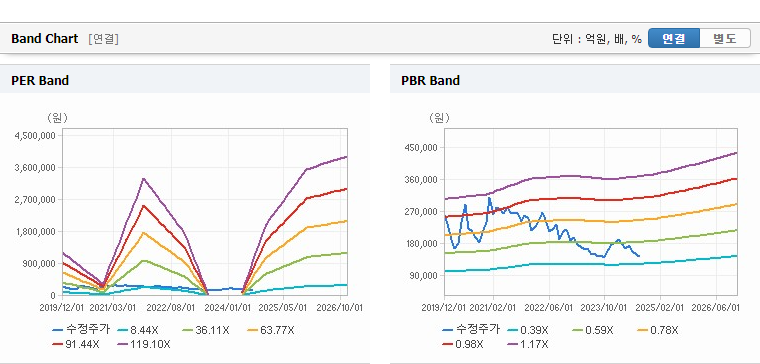This screenshot has height=364, width=760.
Task: Toggle 8.44X legend entry
Action: tap(137, 330)
